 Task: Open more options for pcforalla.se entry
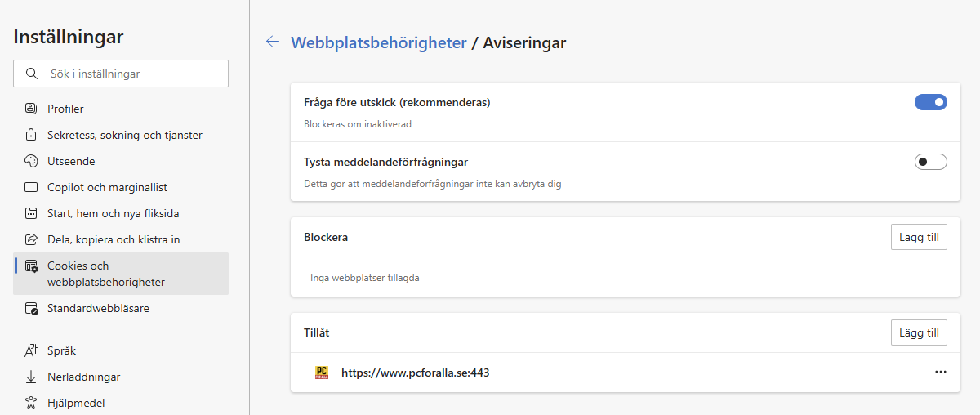pyautogui.click(x=940, y=372)
